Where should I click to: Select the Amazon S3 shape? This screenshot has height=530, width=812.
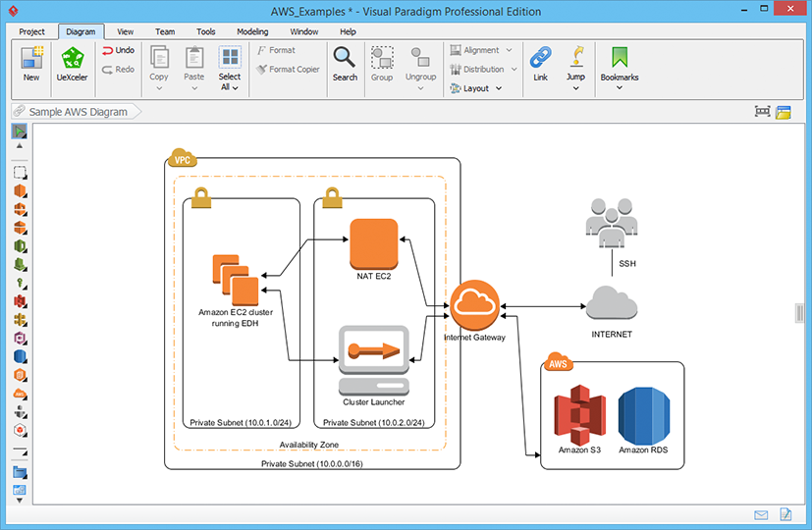click(x=579, y=415)
